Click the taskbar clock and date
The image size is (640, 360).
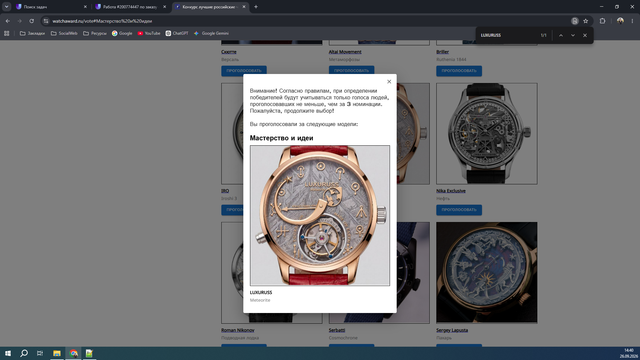pyautogui.click(x=629, y=353)
